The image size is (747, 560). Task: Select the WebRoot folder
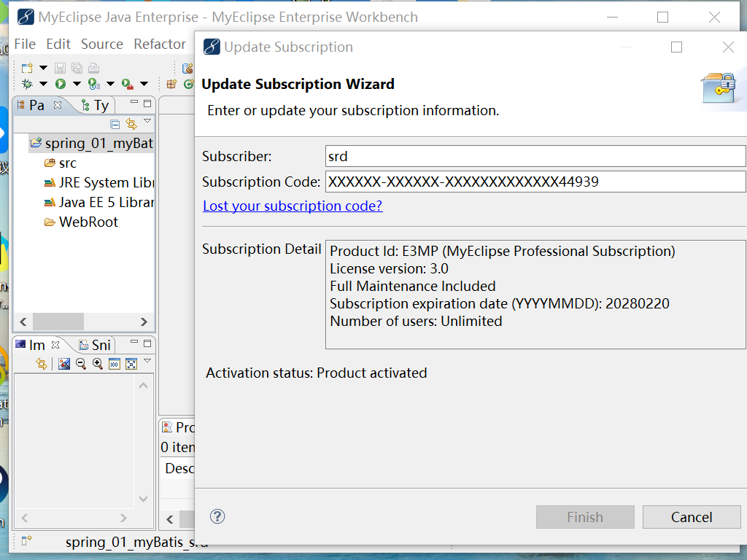coord(81,222)
